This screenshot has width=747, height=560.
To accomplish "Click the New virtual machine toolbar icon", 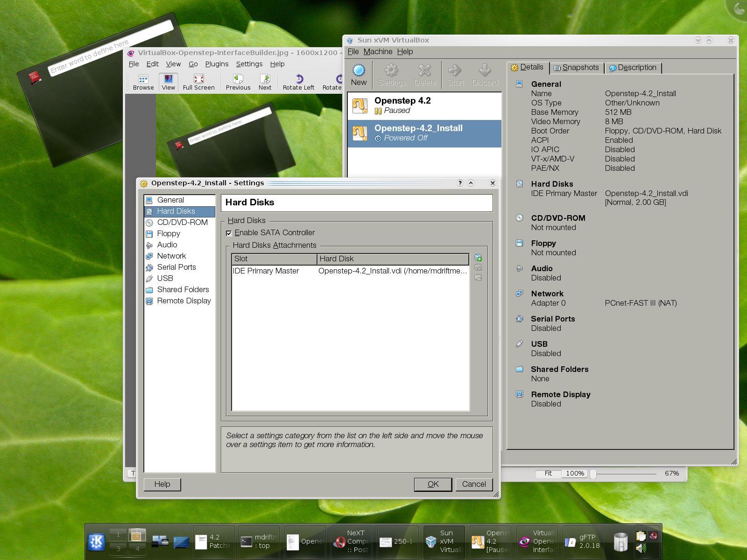I will pos(359,75).
